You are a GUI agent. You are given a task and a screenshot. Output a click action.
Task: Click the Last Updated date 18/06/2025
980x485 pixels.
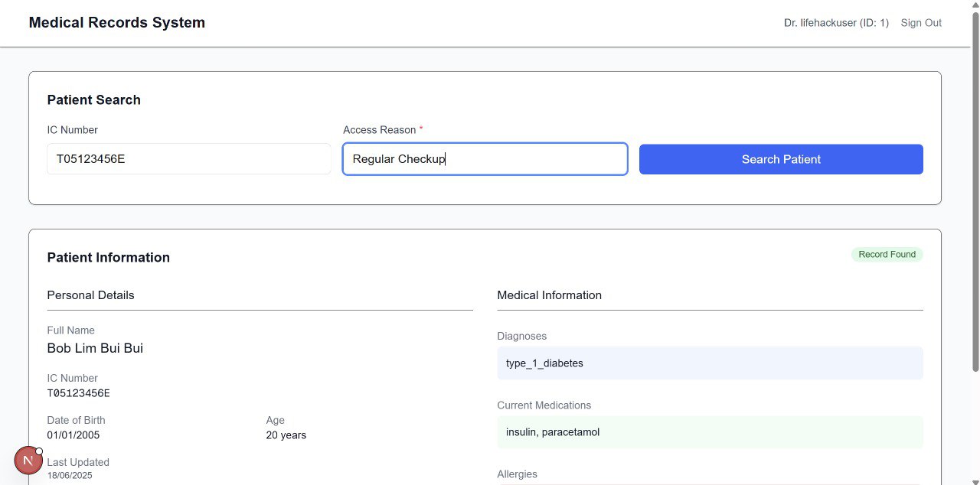click(70, 476)
